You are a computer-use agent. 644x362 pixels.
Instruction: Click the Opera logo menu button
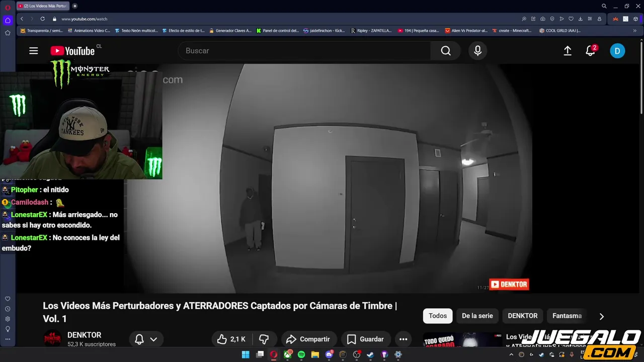[8, 7]
